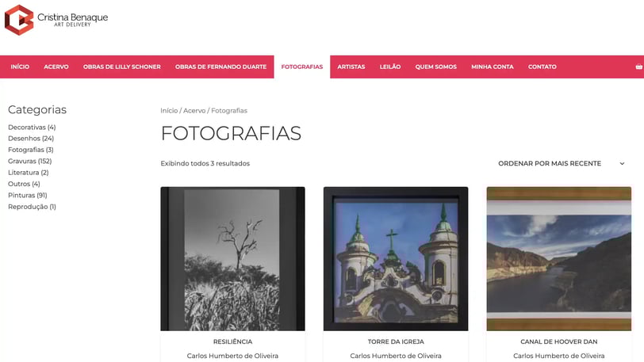Click the Cristina Benaque hexagon logo
644x362 pixels.
(19, 20)
